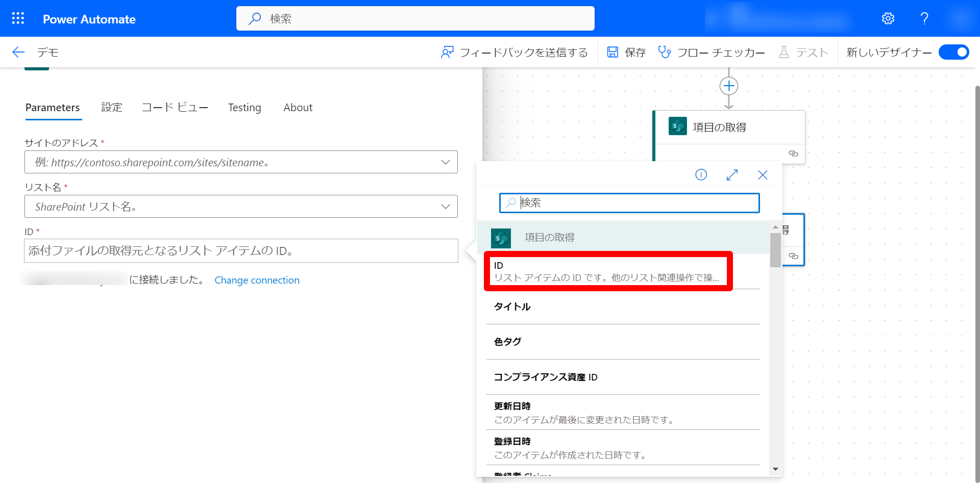Select ID from the dynamic content list
980x483 pixels.
click(607, 271)
